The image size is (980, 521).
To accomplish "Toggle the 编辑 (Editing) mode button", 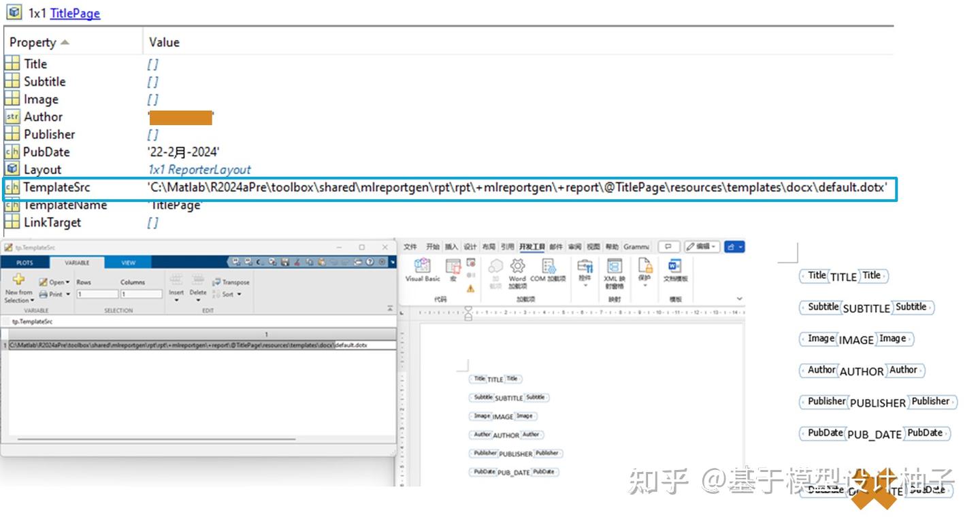I will (x=702, y=246).
